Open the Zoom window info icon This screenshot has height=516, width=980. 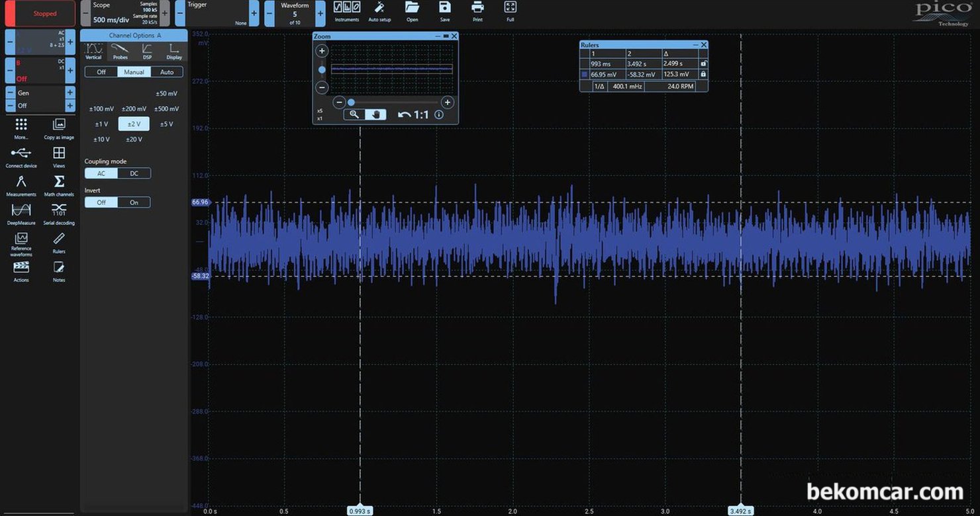tap(438, 114)
